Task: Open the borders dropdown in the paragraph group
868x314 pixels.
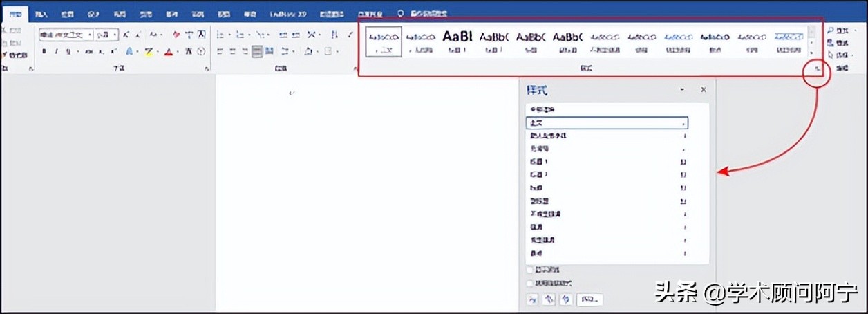Action: pyautogui.click(x=337, y=50)
